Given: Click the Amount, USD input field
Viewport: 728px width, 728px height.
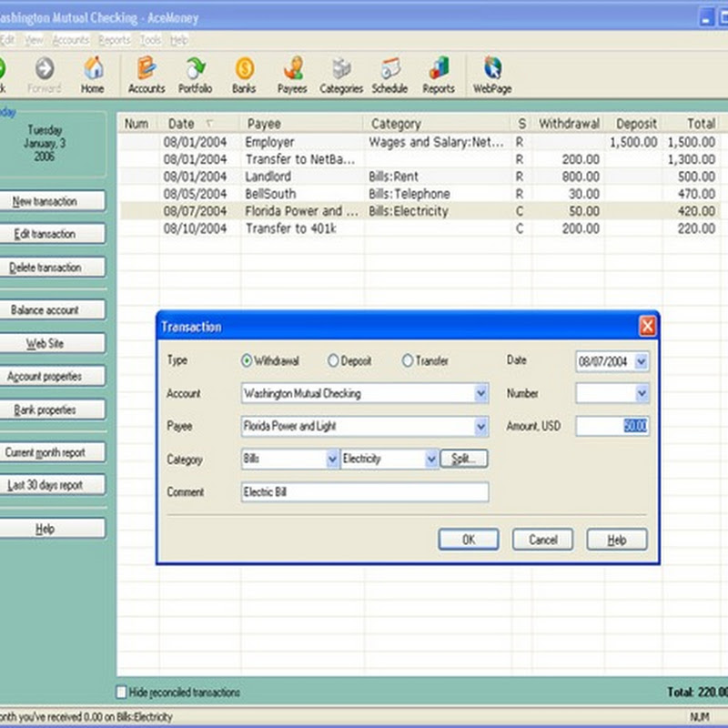Looking at the screenshot, I should [x=612, y=426].
